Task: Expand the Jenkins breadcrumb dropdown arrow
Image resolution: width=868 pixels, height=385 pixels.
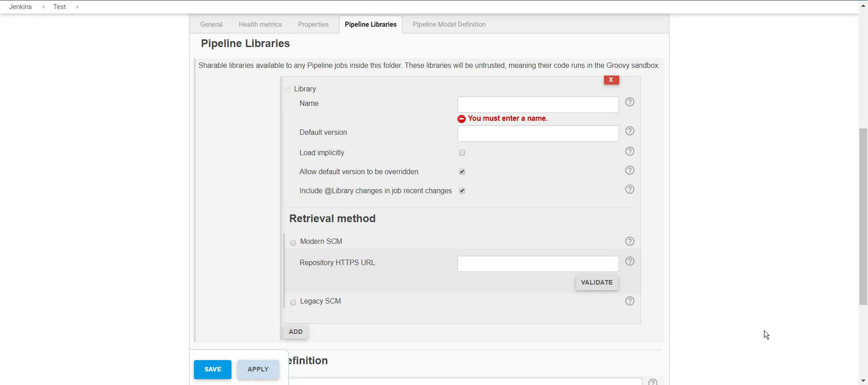Action: click(x=43, y=7)
